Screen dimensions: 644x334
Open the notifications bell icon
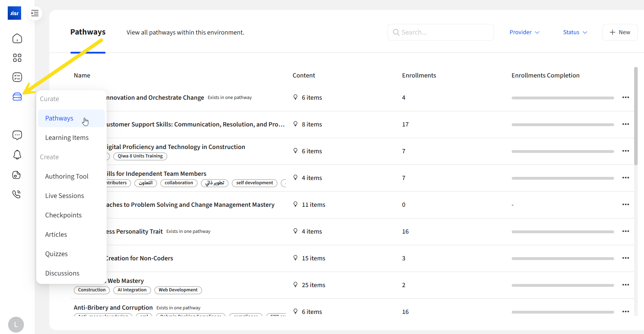coord(17,155)
